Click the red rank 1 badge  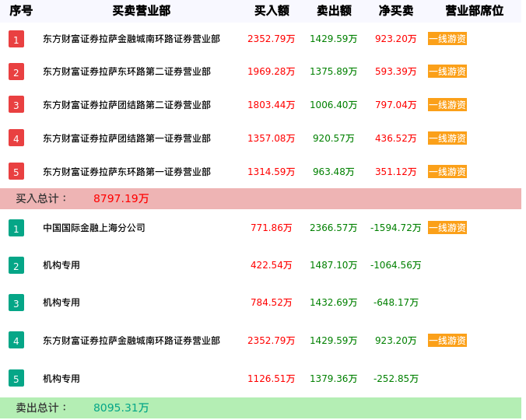(16, 39)
